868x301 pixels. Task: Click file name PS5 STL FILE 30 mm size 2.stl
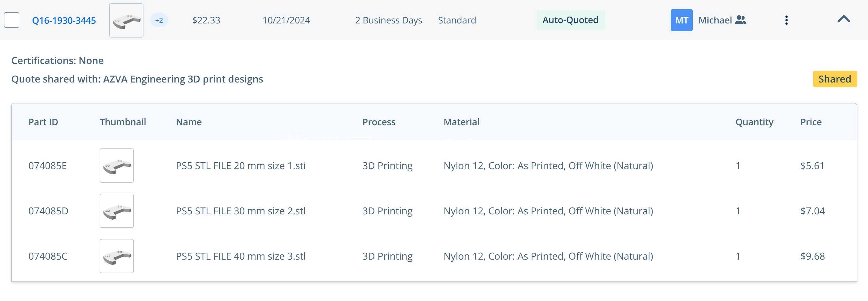(x=241, y=211)
